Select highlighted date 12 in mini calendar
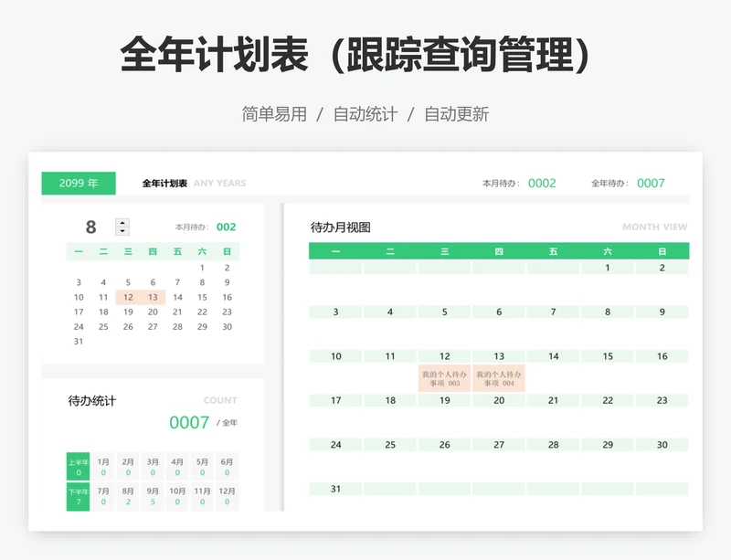This screenshot has width=731, height=560. (128, 297)
